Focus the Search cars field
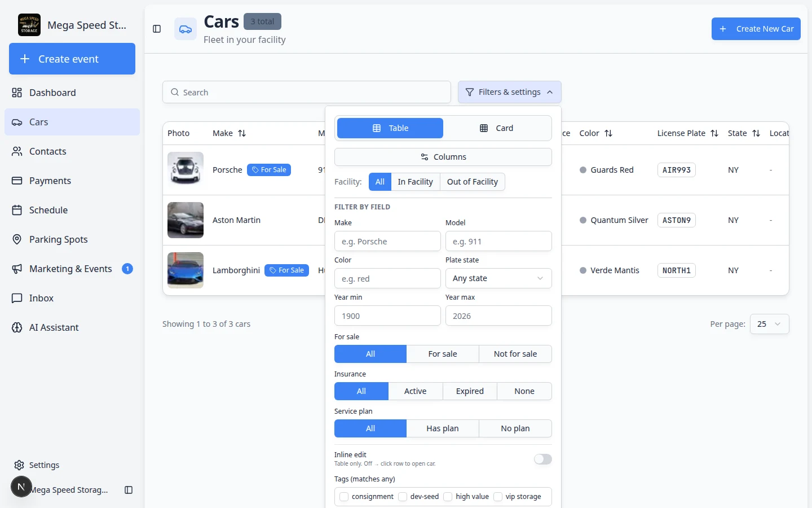This screenshot has height=508, width=812. pyautogui.click(x=307, y=92)
